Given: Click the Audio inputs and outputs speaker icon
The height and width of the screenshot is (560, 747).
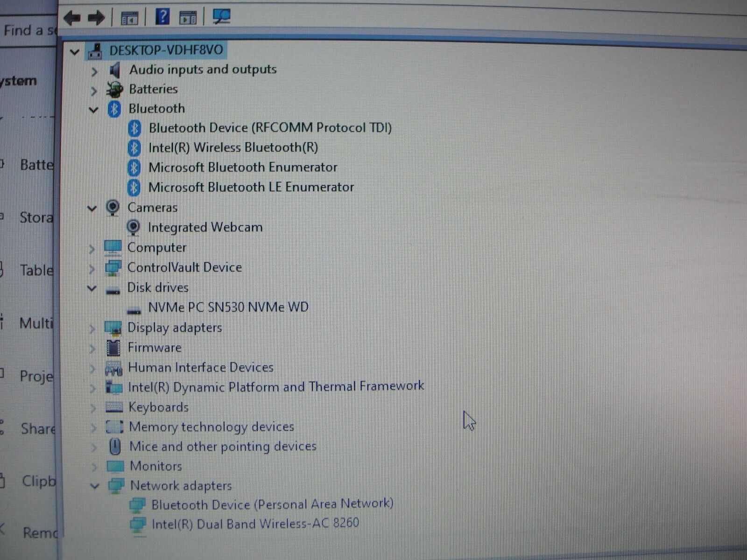Looking at the screenshot, I should 114,70.
